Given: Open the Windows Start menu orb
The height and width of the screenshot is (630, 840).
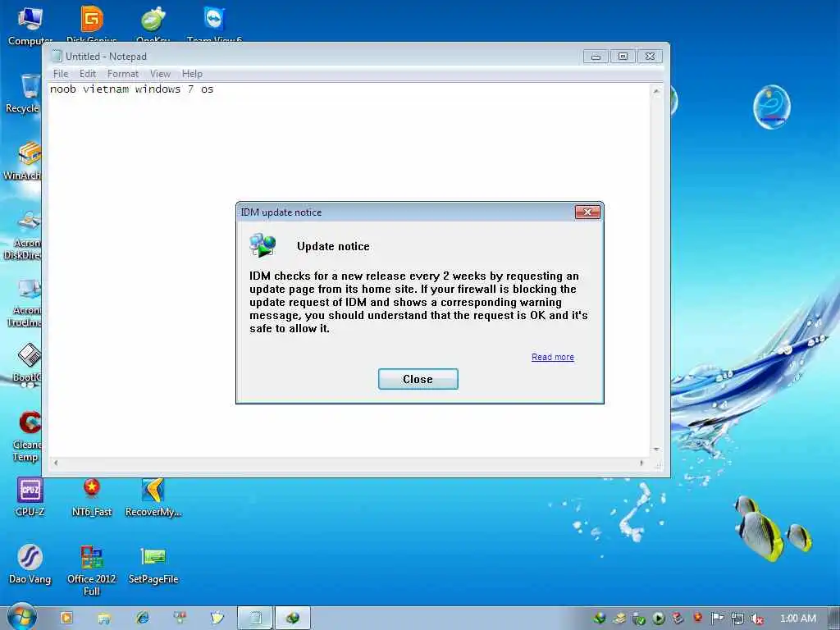Looking at the screenshot, I should (22, 617).
